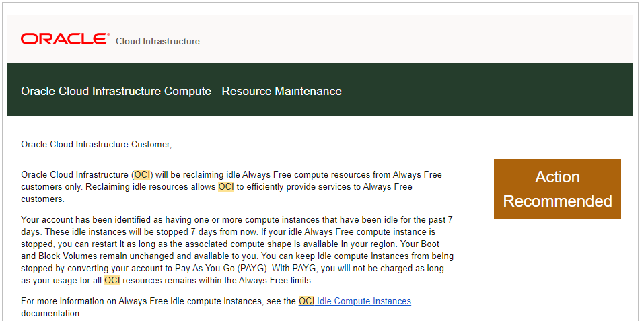The width and height of the screenshot is (644, 321).
Task: Click the orange Action Recommended box
Action: [557, 189]
